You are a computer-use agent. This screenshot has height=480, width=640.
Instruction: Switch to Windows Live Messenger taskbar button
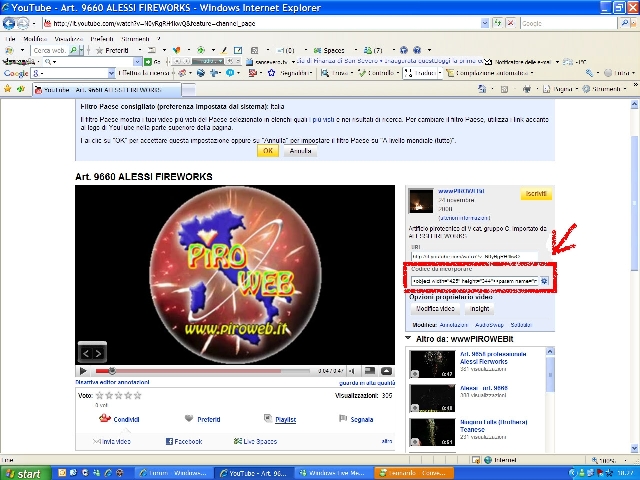(332, 473)
